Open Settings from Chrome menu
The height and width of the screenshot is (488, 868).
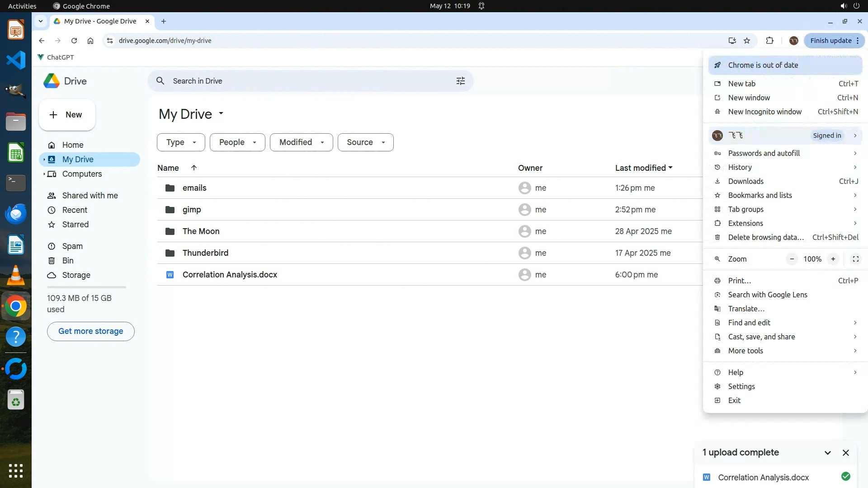(741, 386)
